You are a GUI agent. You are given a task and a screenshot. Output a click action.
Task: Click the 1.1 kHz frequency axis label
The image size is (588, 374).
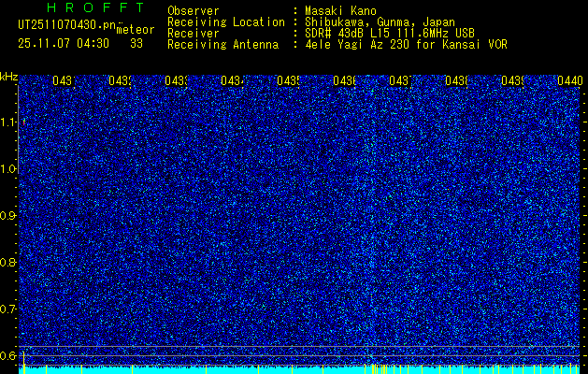point(7,122)
